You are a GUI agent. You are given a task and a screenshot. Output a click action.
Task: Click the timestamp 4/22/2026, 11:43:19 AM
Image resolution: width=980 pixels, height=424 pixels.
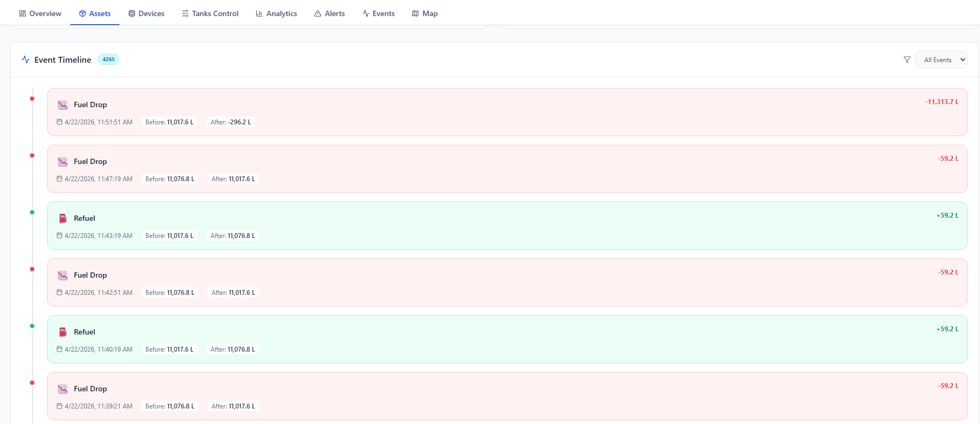click(x=99, y=236)
